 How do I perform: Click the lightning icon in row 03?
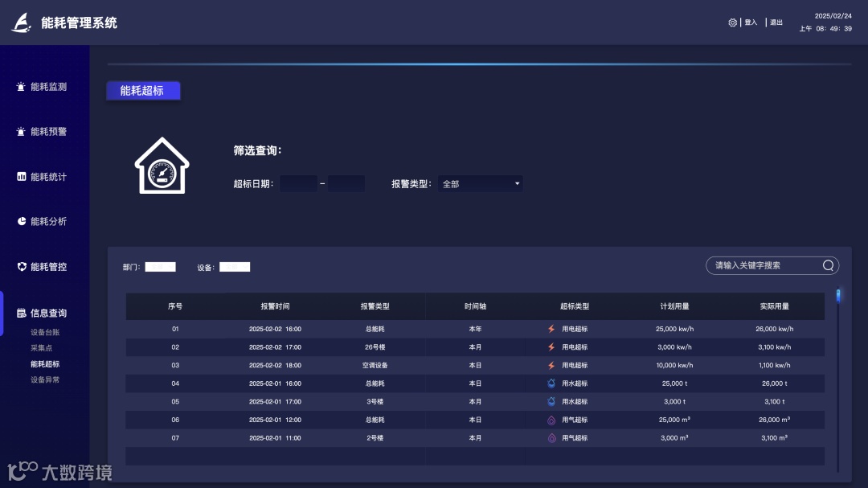pyautogui.click(x=551, y=366)
